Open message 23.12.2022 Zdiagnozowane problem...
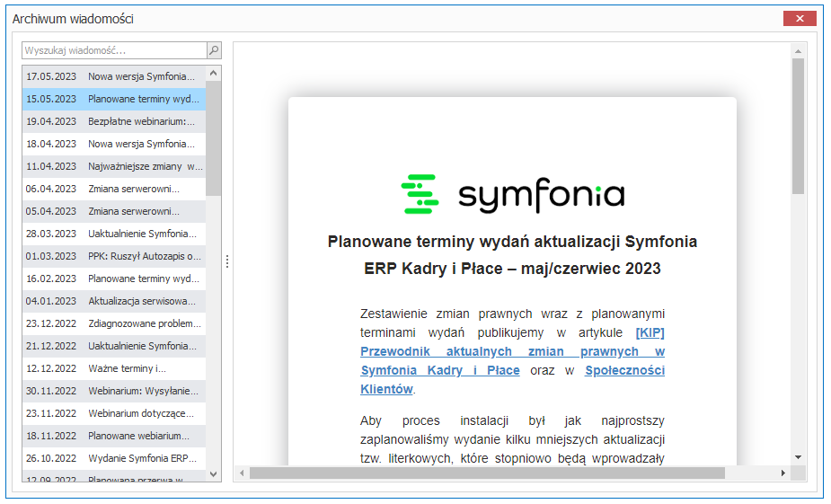This screenshot has width=831, height=504. point(114,323)
